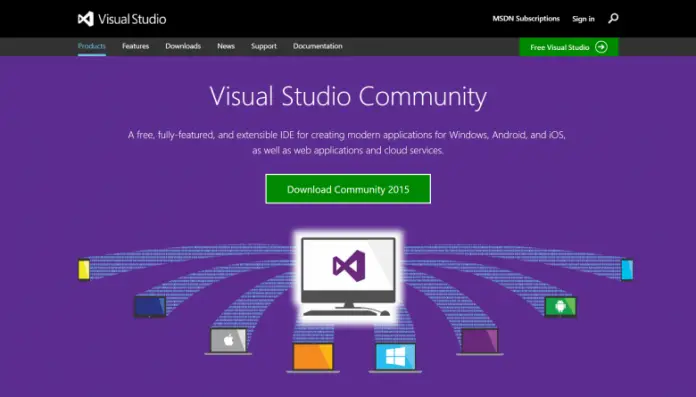Image resolution: width=696 pixels, height=397 pixels.
Task: Click the Download Community 2015 button
Action: [x=348, y=189]
